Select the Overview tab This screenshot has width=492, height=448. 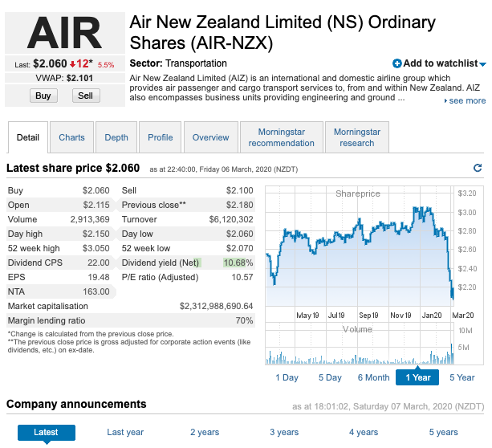coord(211,137)
